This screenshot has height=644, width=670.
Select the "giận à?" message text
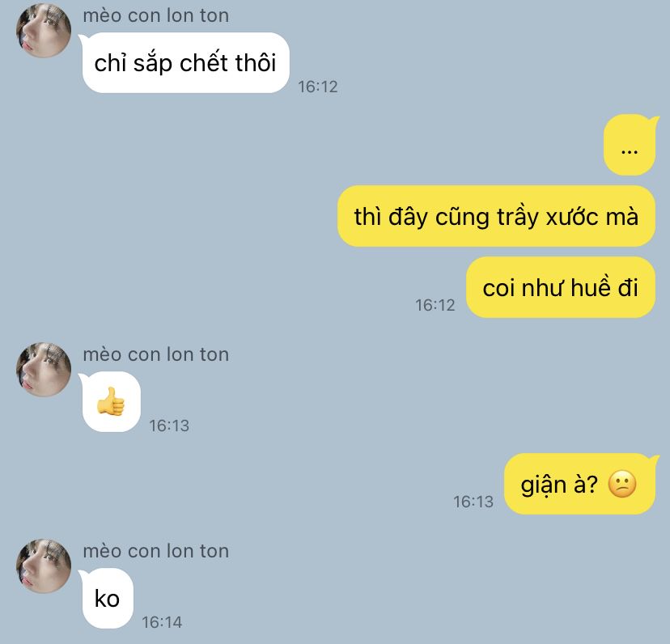tap(559, 485)
